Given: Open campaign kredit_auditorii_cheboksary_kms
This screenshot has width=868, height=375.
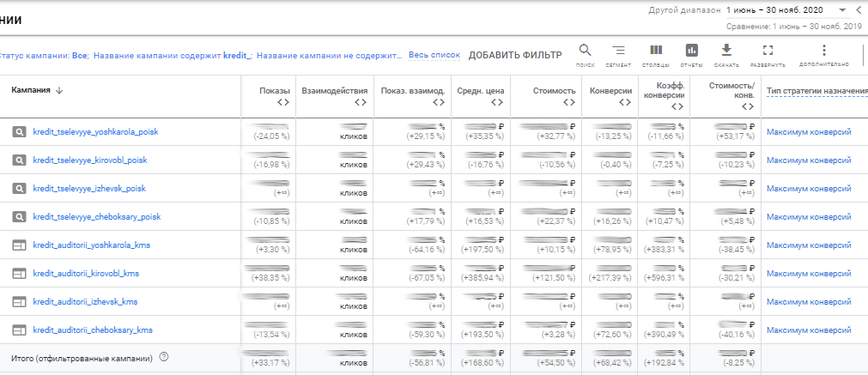Looking at the screenshot, I should pyautogui.click(x=93, y=330).
